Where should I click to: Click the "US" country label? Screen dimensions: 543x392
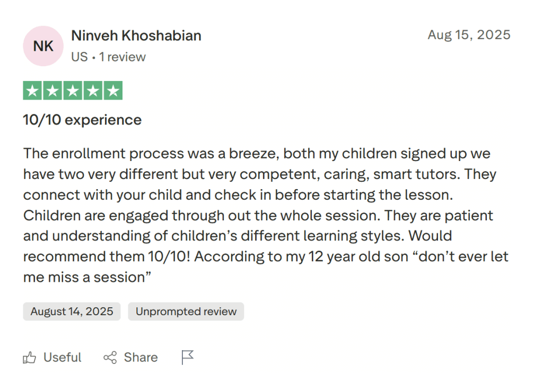(79, 57)
